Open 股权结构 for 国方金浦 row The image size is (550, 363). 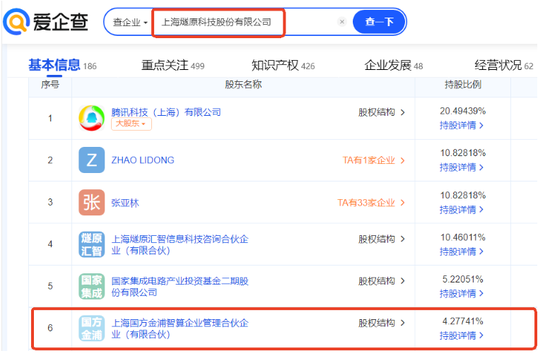(381, 323)
